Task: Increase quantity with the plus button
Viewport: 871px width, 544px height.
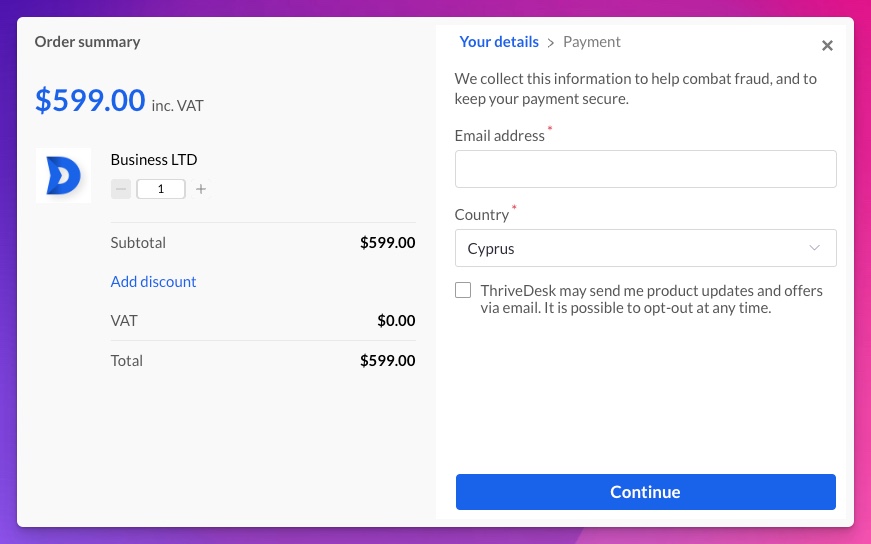Action: point(201,189)
